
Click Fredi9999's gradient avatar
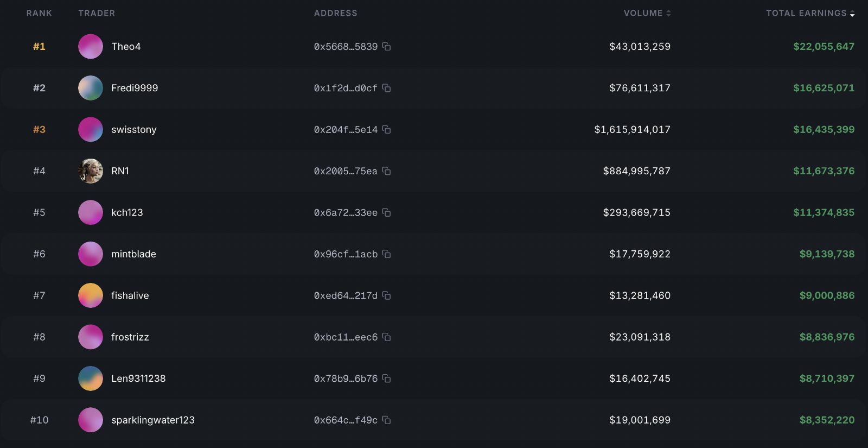91,88
